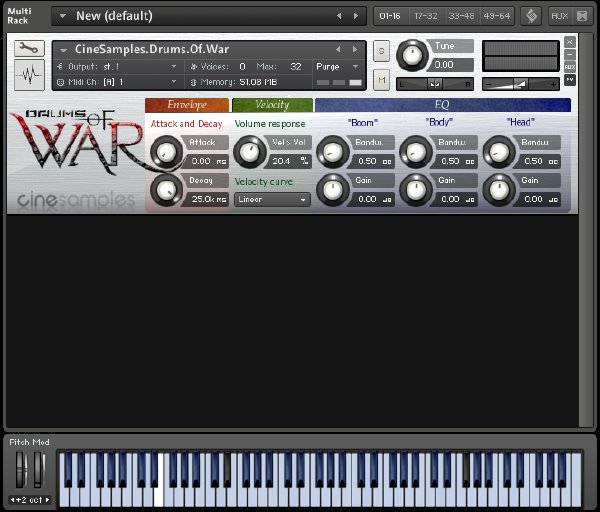
Task: Click the Tune knob
Action: [412, 55]
